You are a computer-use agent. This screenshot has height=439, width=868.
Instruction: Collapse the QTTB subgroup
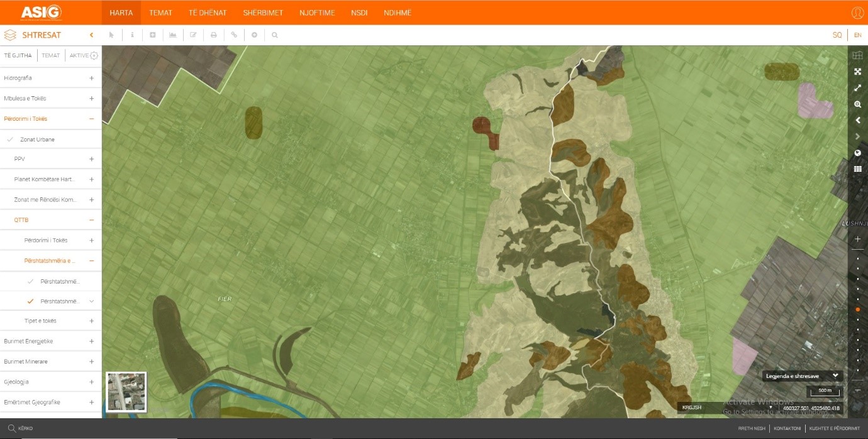pos(91,220)
